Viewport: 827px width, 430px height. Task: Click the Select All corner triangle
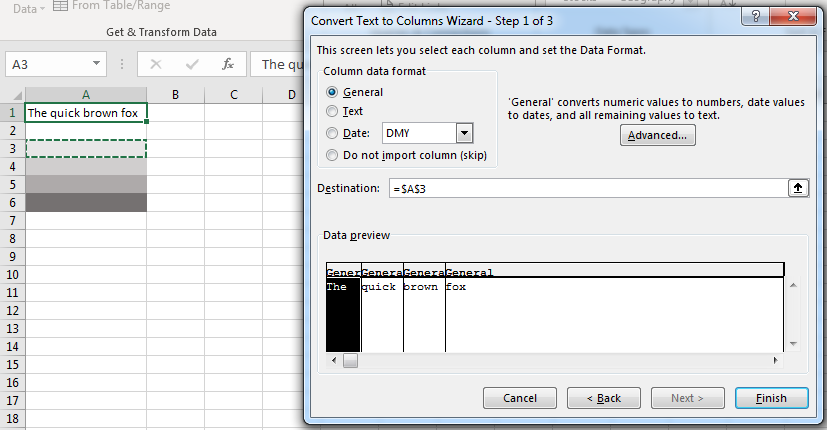(13, 95)
